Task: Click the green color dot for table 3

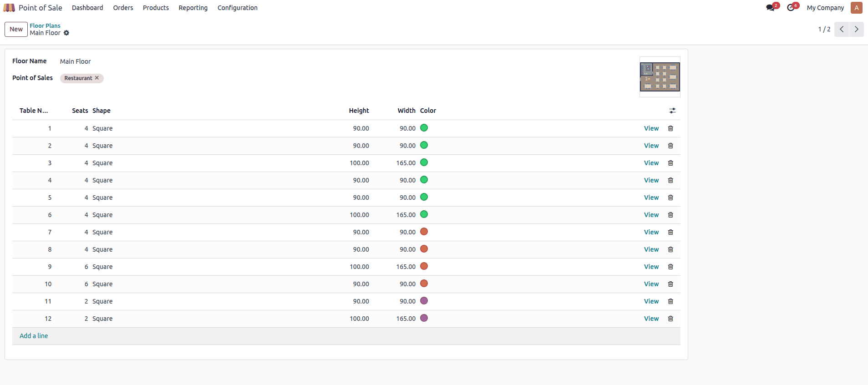Action: (x=424, y=162)
